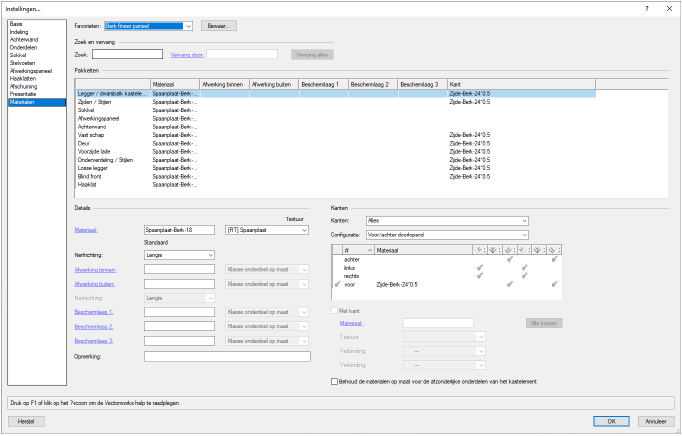Select the Haaklat row
This screenshot has width=682, height=436.
pyautogui.click(x=335, y=184)
